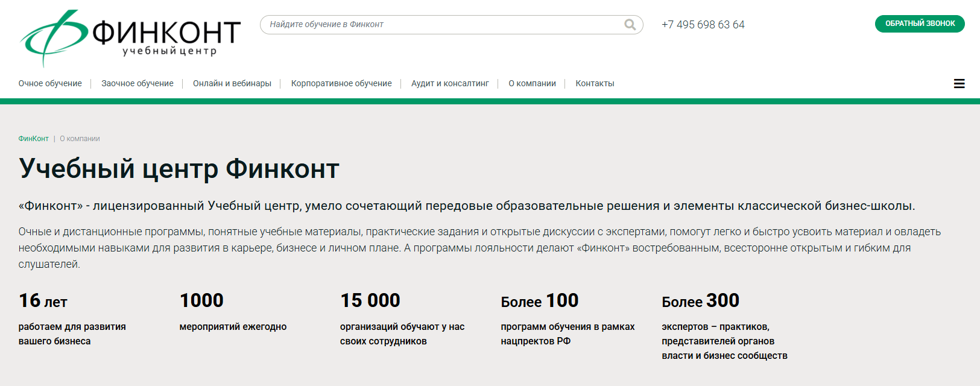
Task: Click the 'Более 300' experts statistic
Action: [x=701, y=300]
